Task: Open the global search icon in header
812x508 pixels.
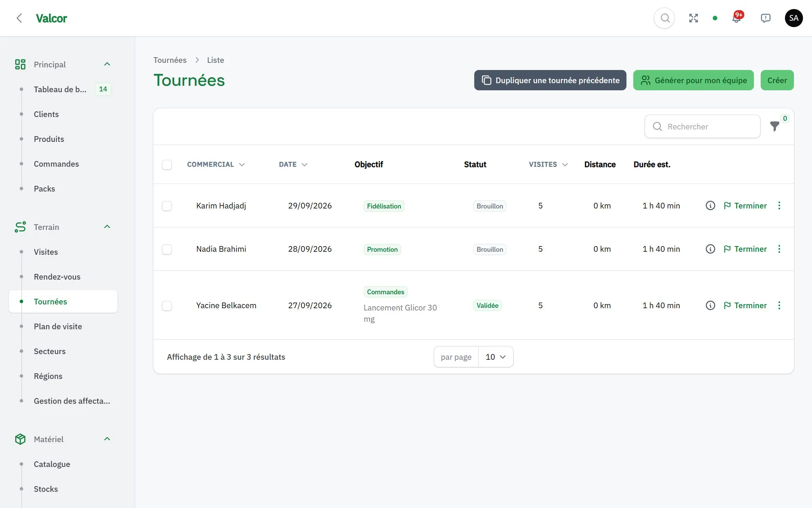Action: click(x=665, y=18)
